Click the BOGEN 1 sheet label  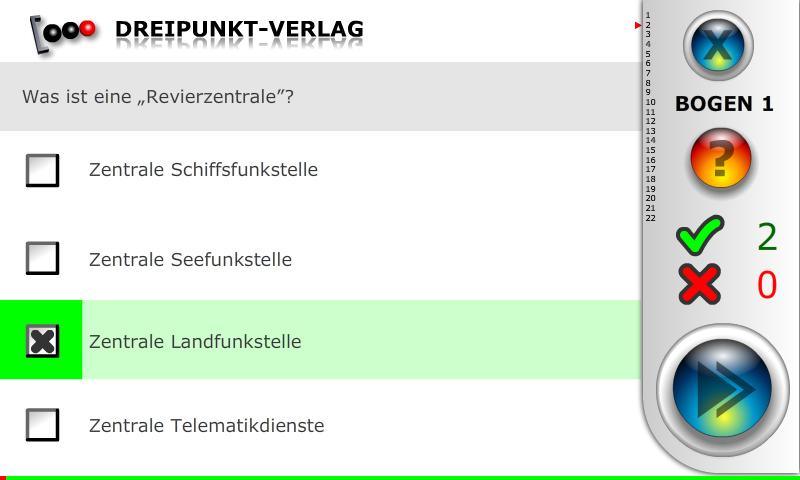point(724,104)
